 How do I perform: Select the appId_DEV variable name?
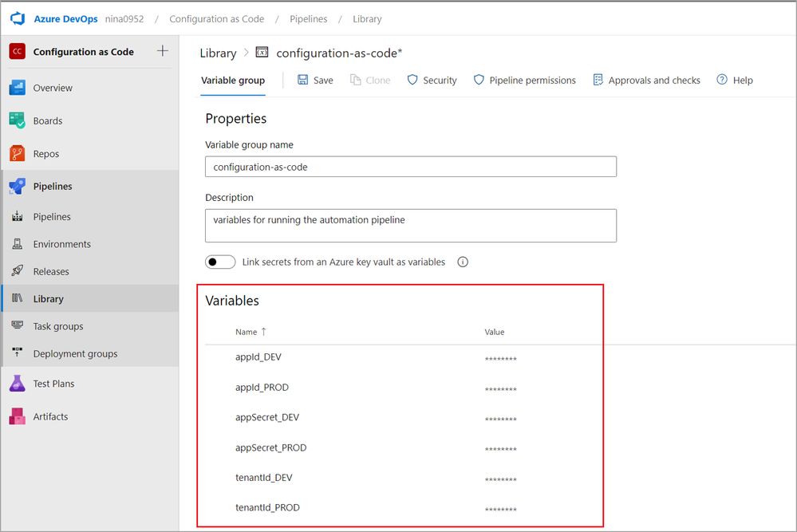(x=258, y=357)
